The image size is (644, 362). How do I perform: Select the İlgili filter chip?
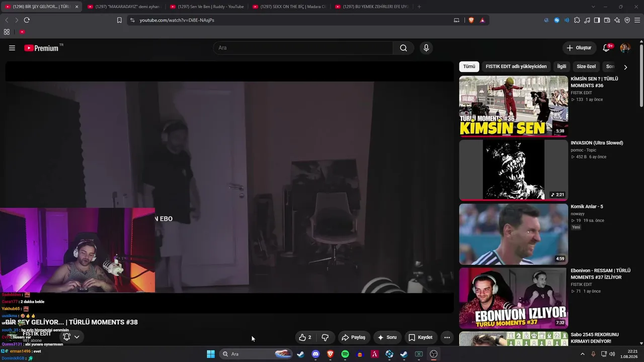[x=561, y=66]
